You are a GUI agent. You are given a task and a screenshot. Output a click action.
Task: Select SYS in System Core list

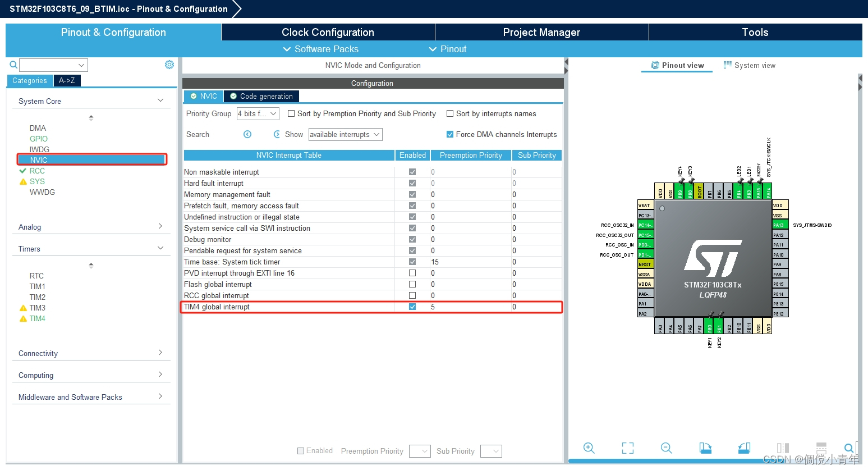pyautogui.click(x=37, y=181)
